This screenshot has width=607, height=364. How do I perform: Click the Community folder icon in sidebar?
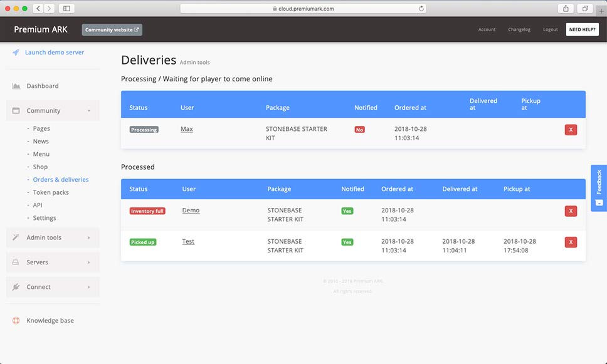click(x=15, y=110)
